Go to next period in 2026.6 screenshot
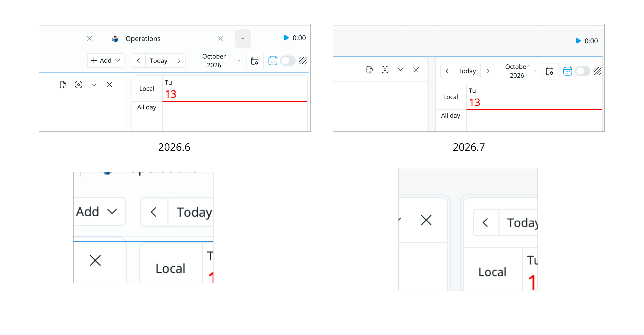Screen dimensions: 644x335 (x=179, y=61)
